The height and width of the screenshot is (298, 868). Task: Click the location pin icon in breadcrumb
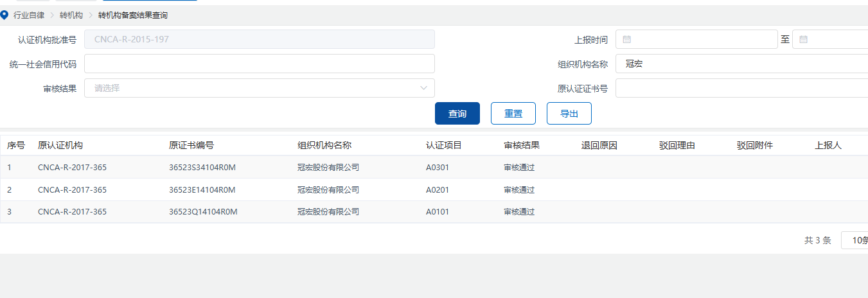(x=4, y=15)
